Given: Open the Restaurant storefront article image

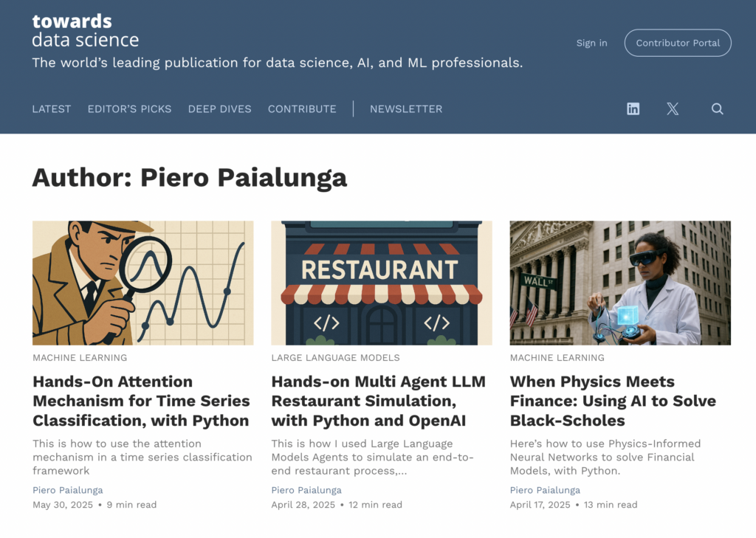Looking at the screenshot, I should (381, 283).
